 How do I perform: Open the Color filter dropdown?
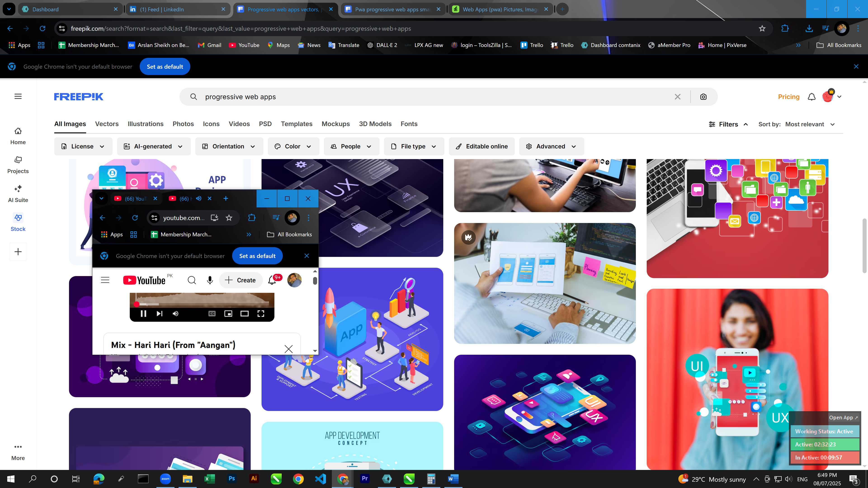click(293, 146)
